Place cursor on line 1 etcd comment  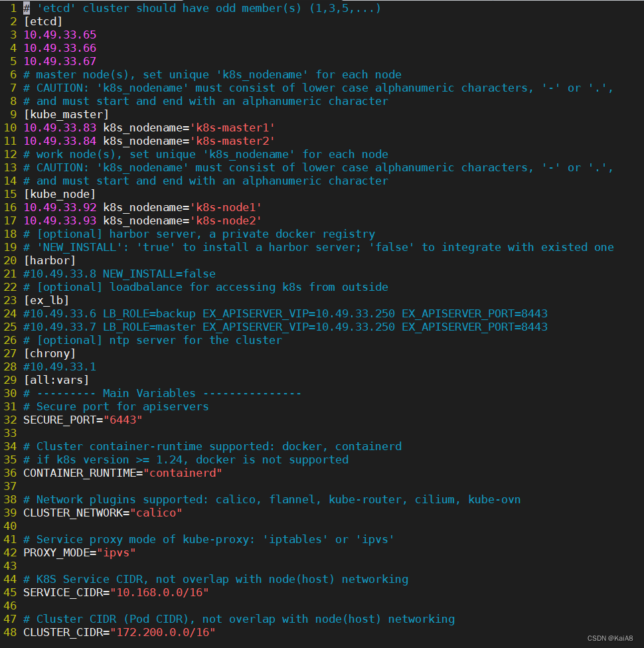coord(202,8)
